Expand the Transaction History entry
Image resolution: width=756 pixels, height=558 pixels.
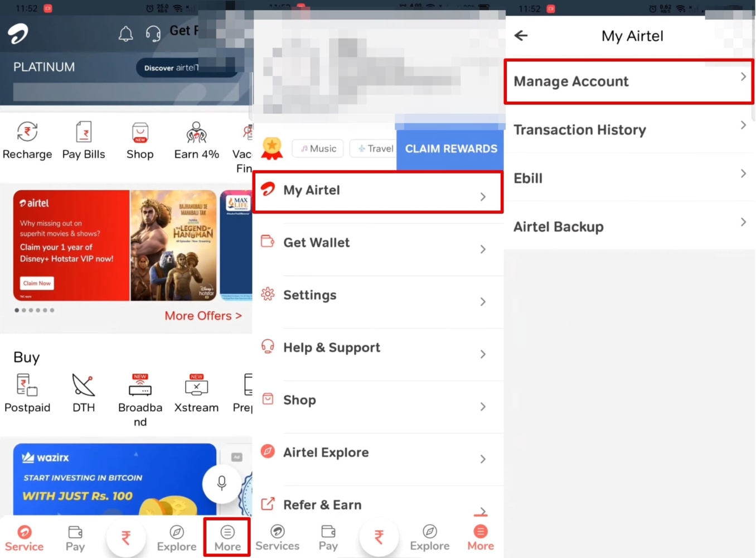743,125
